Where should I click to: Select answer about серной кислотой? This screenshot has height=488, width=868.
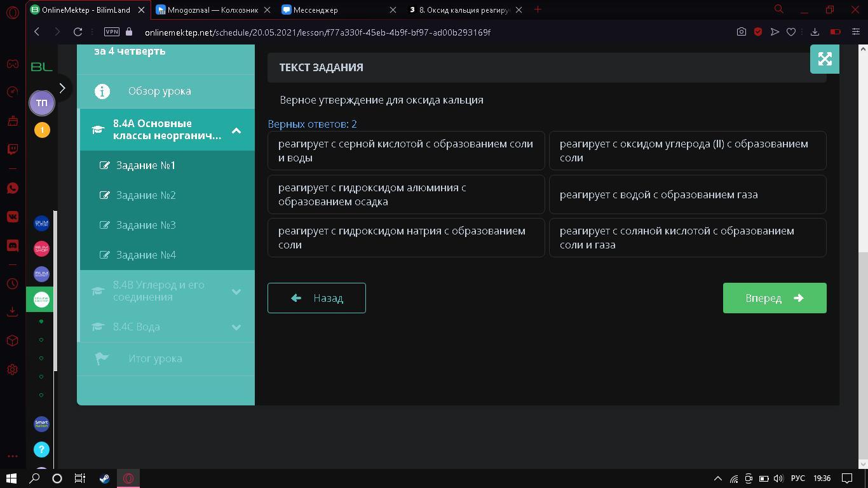click(x=406, y=151)
